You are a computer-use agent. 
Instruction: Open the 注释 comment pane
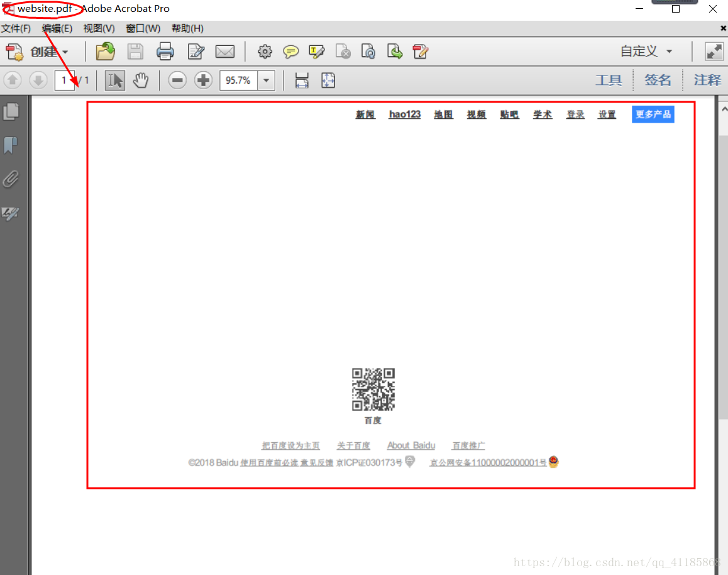(x=708, y=81)
